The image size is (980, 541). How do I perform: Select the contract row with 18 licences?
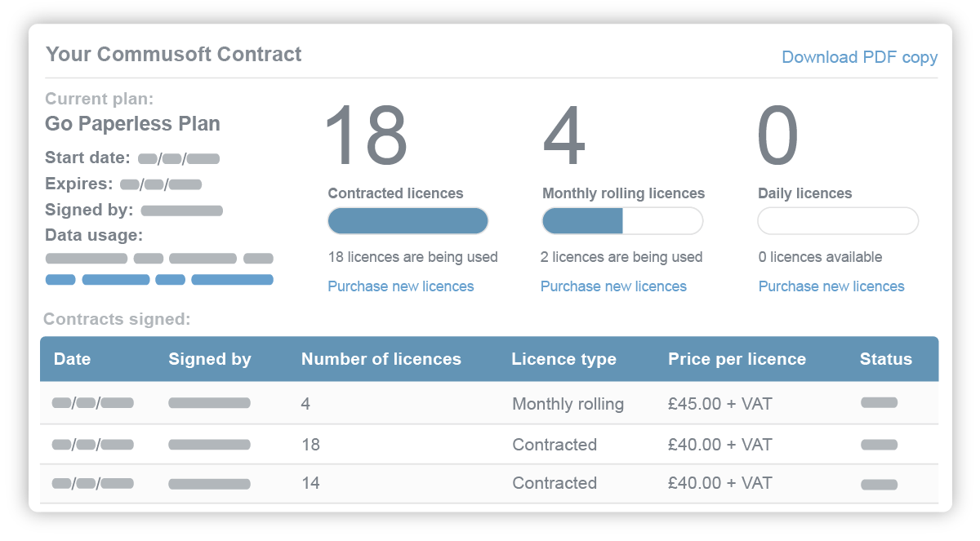point(490,444)
